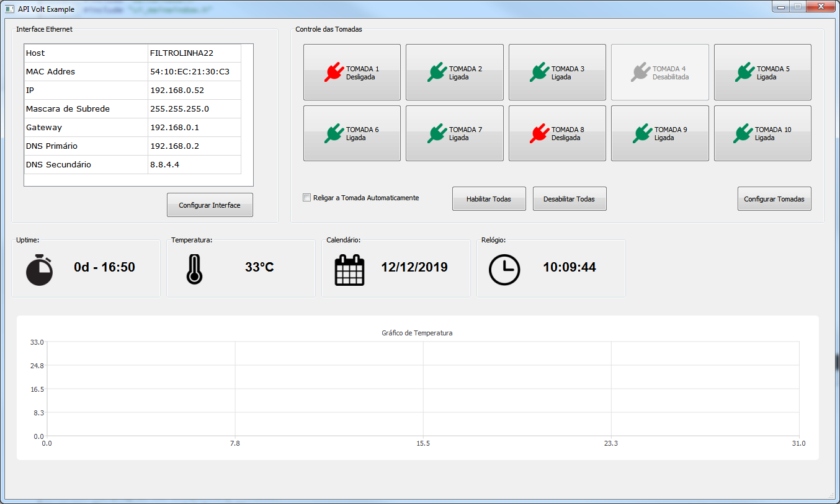Select the IP address value cell
The image size is (840, 504).
click(194, 91)
